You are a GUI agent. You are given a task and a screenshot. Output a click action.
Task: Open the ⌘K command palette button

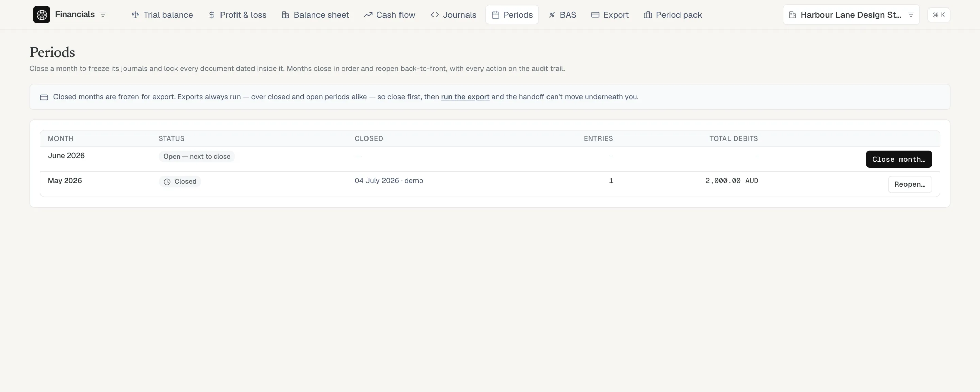[x=938, y=15]
